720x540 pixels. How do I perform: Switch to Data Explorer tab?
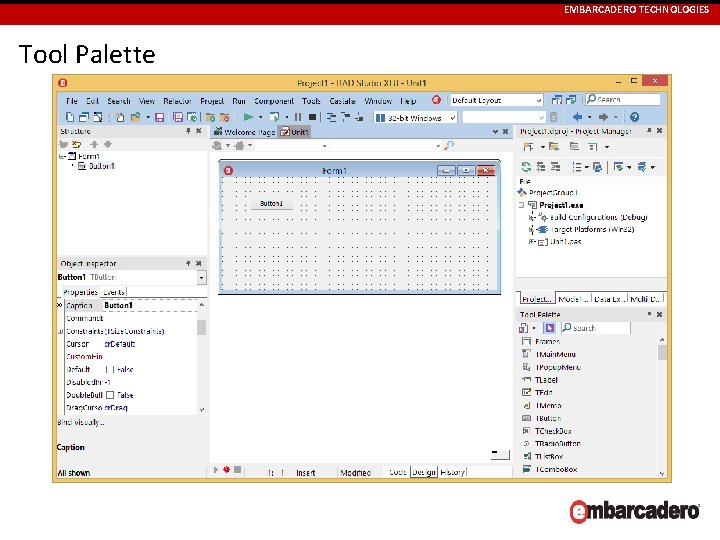609,299
